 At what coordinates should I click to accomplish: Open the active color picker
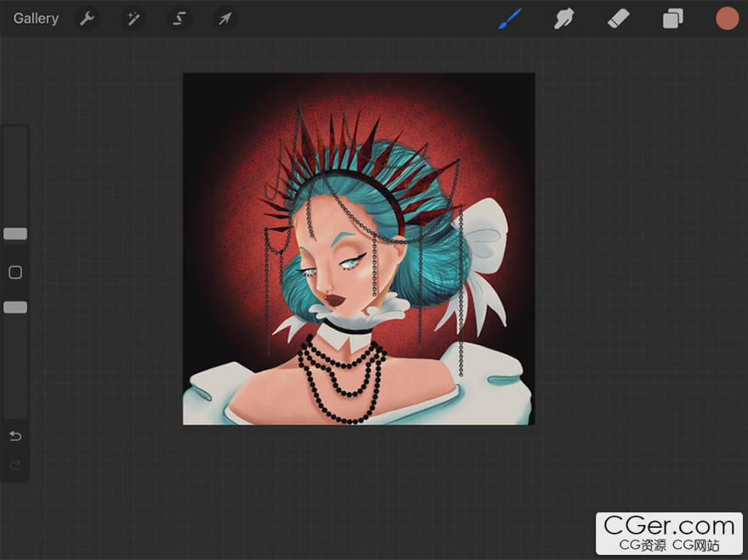point(727,19)
